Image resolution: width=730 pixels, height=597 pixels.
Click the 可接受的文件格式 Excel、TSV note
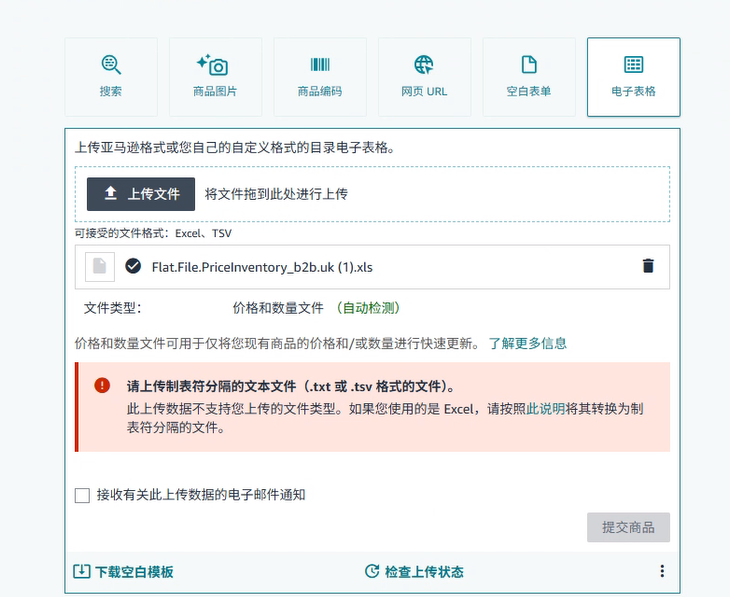point(153,233)
